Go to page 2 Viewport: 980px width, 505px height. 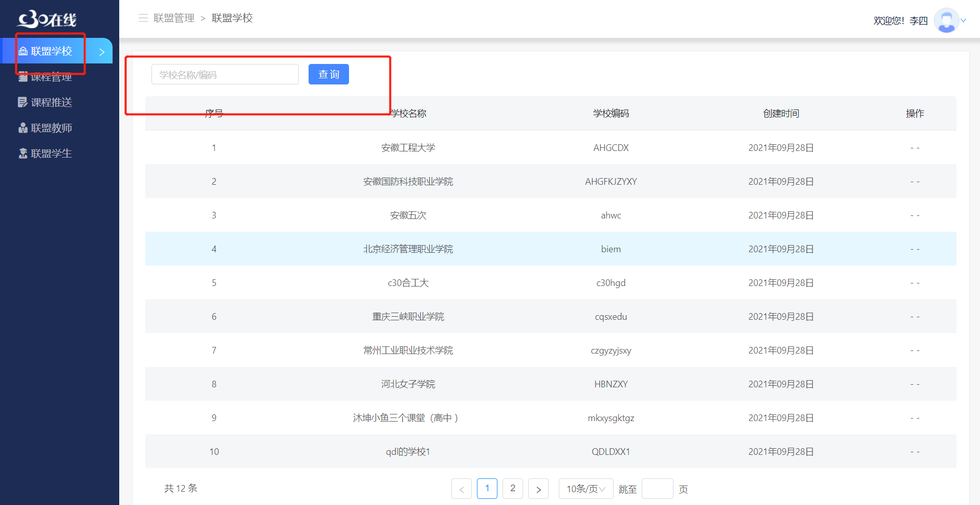tap(512, 488)
